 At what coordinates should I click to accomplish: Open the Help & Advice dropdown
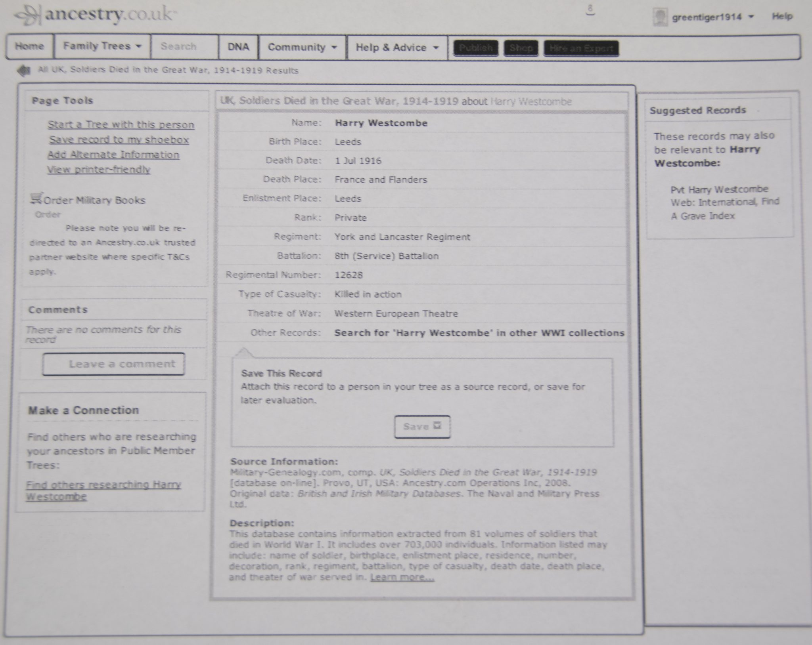coord(397,48)
